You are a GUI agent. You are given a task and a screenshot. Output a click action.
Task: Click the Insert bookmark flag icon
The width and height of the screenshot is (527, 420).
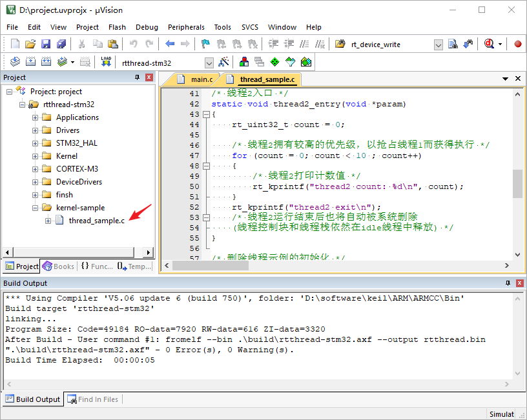coord(205,44)
